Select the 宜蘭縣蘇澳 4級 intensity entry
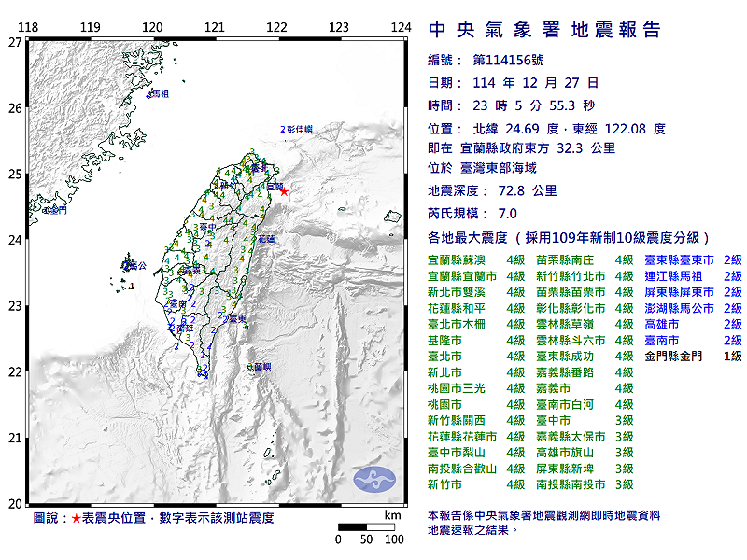This screenshot has height=560, width=747. [475, 260]
